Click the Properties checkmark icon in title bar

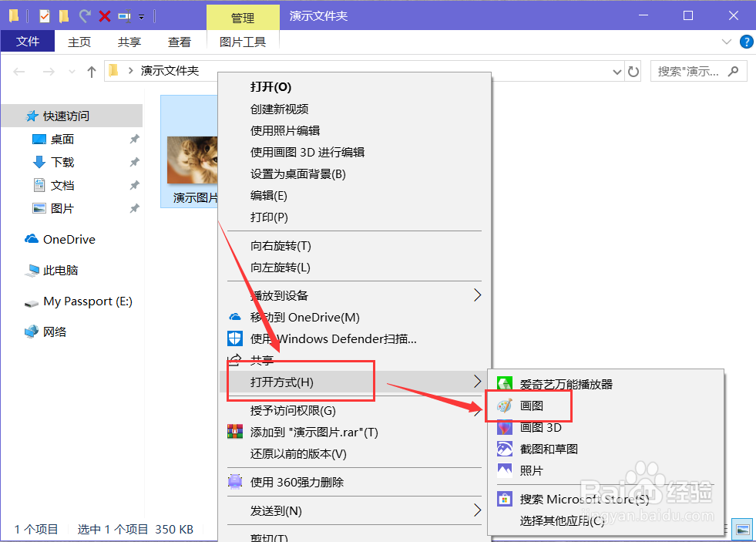[45, 16]
